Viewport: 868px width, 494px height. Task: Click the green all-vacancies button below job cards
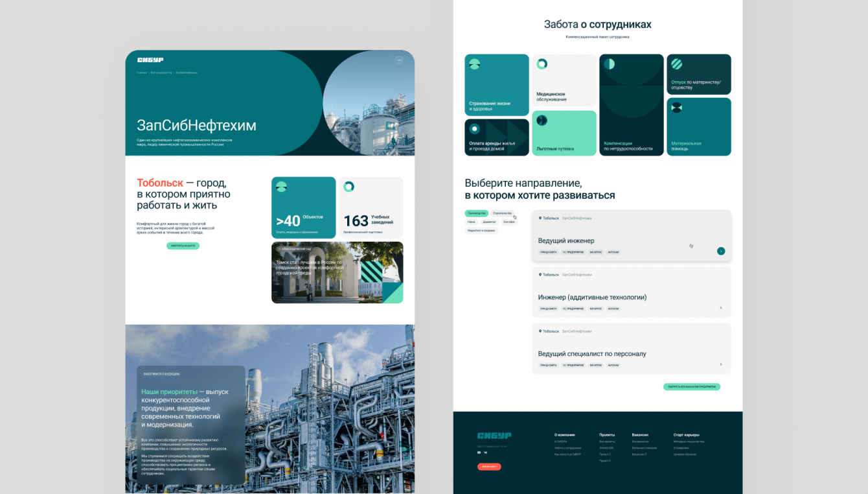[692, 387]
